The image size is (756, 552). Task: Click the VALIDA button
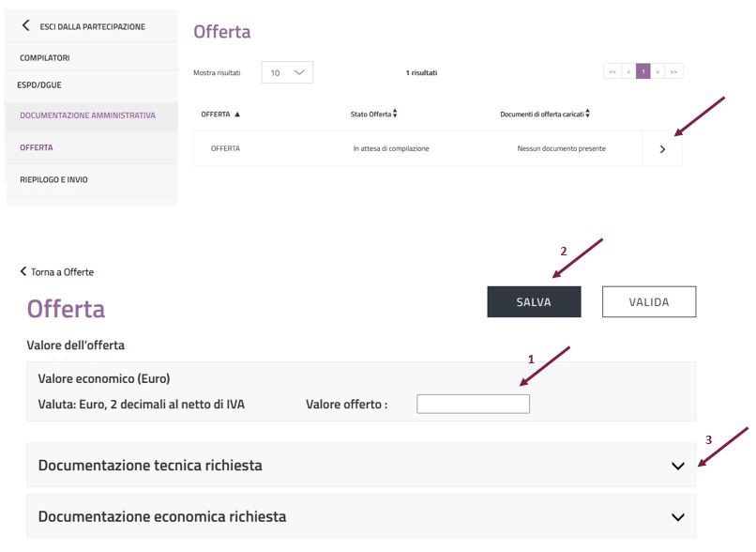coord(648,302)
